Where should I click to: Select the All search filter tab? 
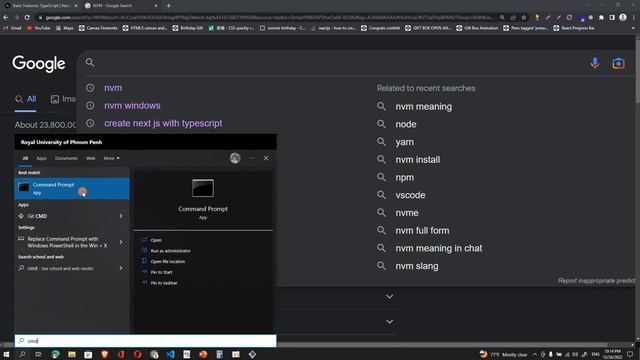click(x=25, y=158)
